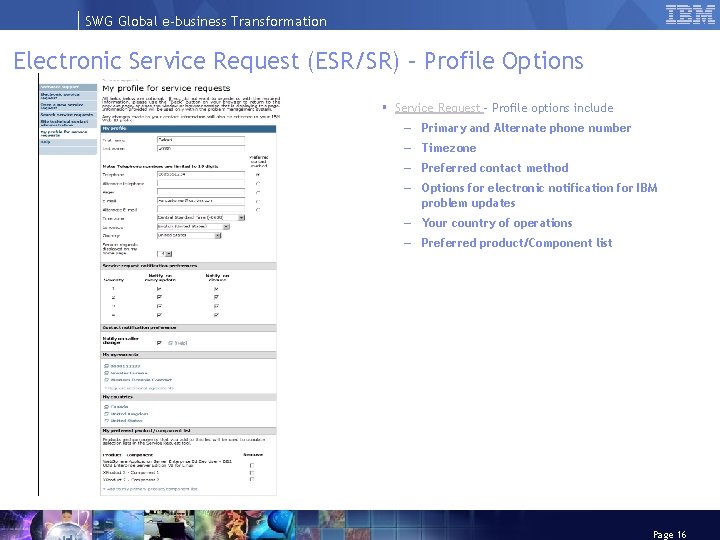Toggle severity 3 notify on closure
This screenshot has width=720, height=540.
click(x=216, y=306)
